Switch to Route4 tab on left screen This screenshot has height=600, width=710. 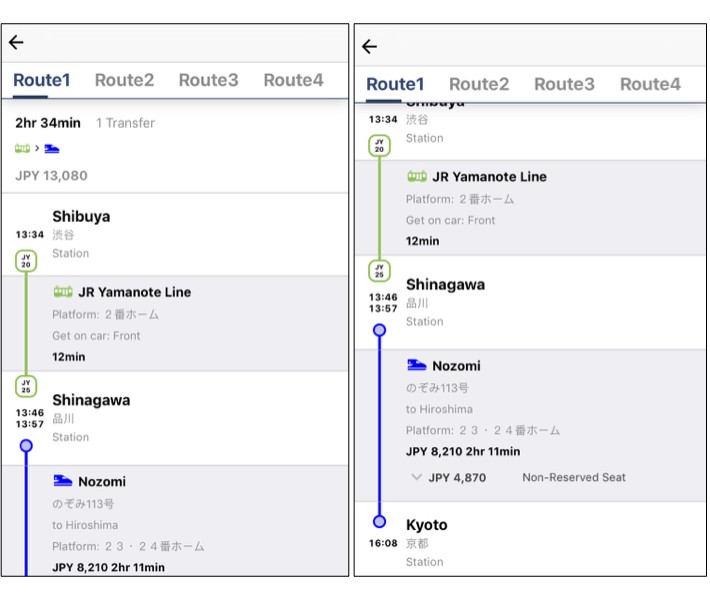(x=293, y=80)
